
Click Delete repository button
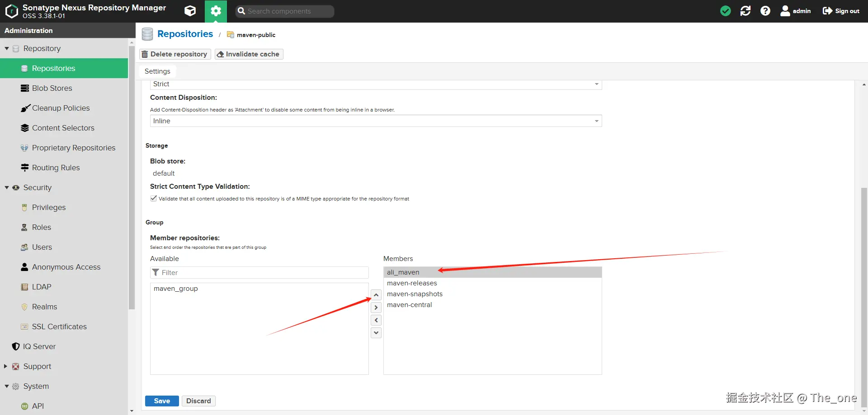click(x=175, y=54)
